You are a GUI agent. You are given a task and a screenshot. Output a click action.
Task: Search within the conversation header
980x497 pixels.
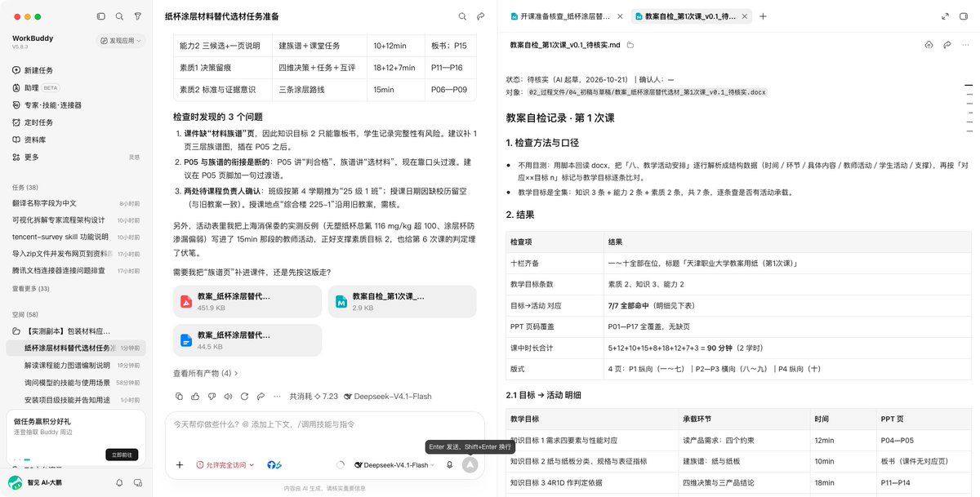[462, 16]
